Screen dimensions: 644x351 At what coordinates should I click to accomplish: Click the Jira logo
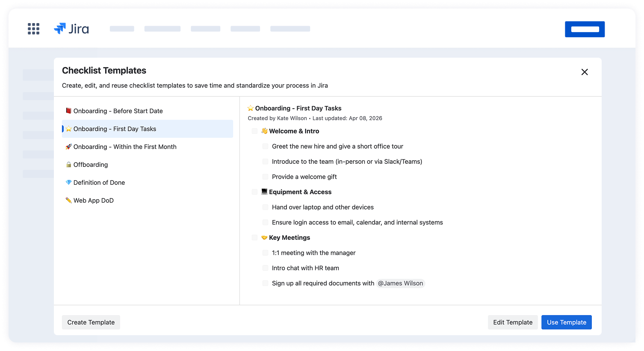(71, 29)
